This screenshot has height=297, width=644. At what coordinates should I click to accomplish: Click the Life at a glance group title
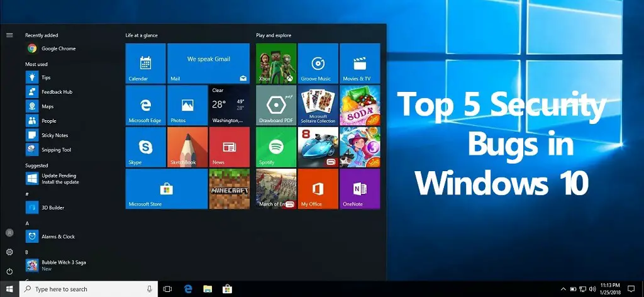point(142,35)
